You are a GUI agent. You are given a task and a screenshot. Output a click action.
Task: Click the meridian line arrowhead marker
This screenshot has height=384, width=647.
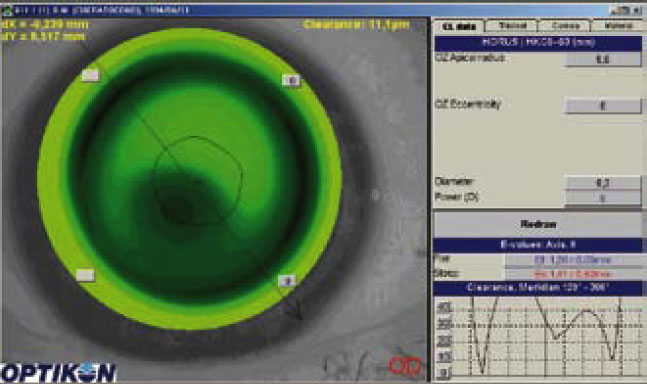click(x=296, y=312)
